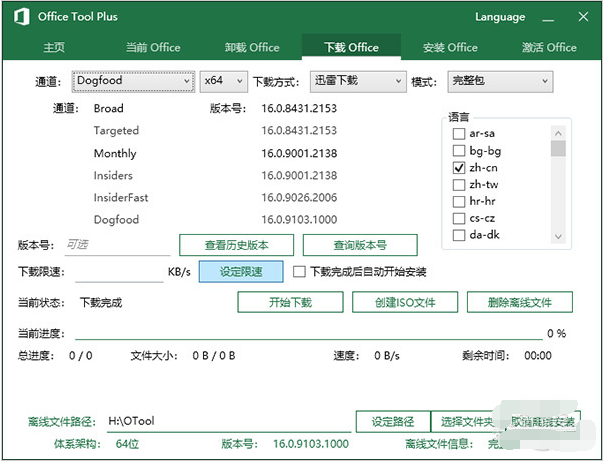Enable the ar-sa language checkbox
Screen dimensions: 607x462
point(459,134)
